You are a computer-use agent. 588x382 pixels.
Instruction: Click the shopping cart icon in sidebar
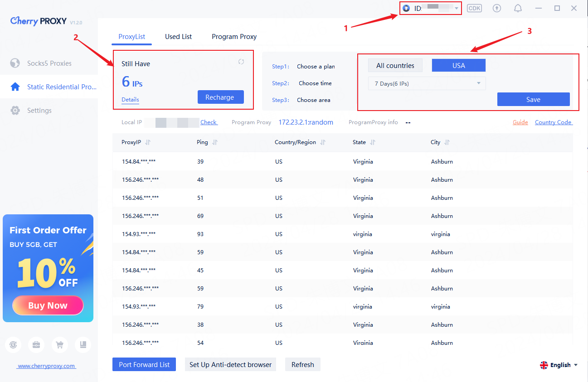tap(59, 345)
